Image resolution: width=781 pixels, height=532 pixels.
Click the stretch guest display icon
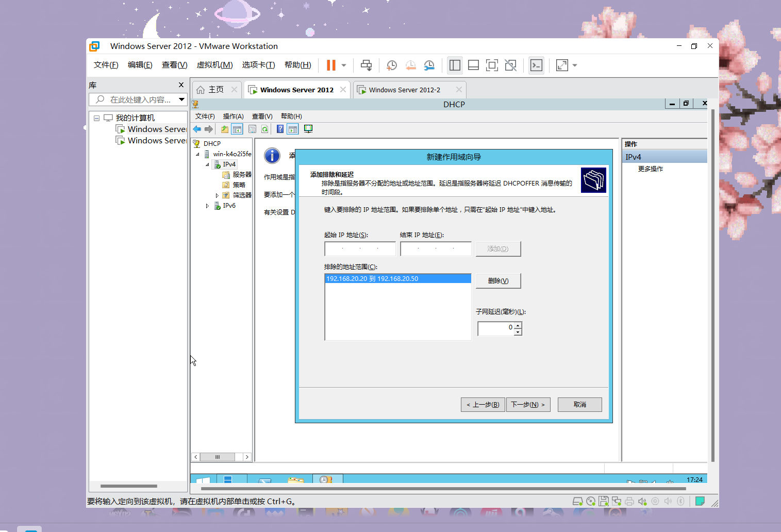tap(562, 65)
